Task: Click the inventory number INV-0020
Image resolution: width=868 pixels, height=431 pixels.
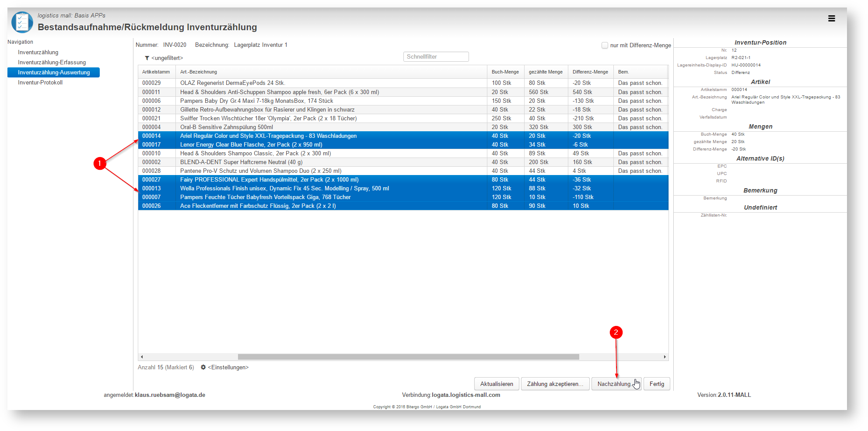Action: (175, 45)
